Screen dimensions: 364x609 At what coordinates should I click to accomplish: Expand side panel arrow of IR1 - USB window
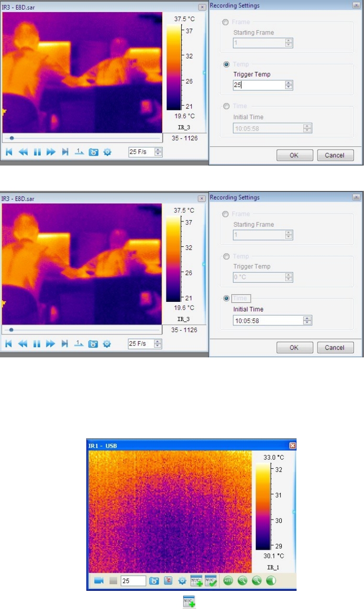click(294, 512)
